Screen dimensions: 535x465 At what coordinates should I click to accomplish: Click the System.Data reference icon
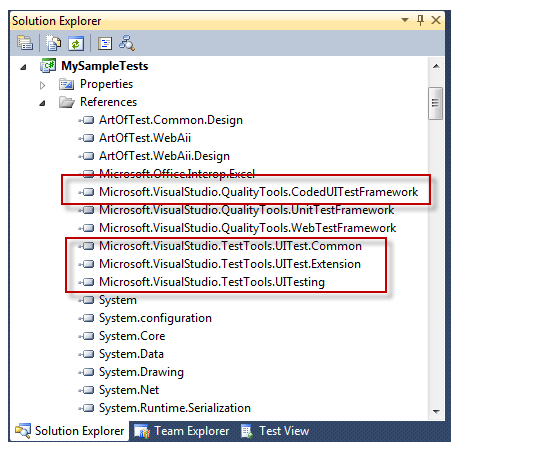pyautogui.click(x=86, y=354)
